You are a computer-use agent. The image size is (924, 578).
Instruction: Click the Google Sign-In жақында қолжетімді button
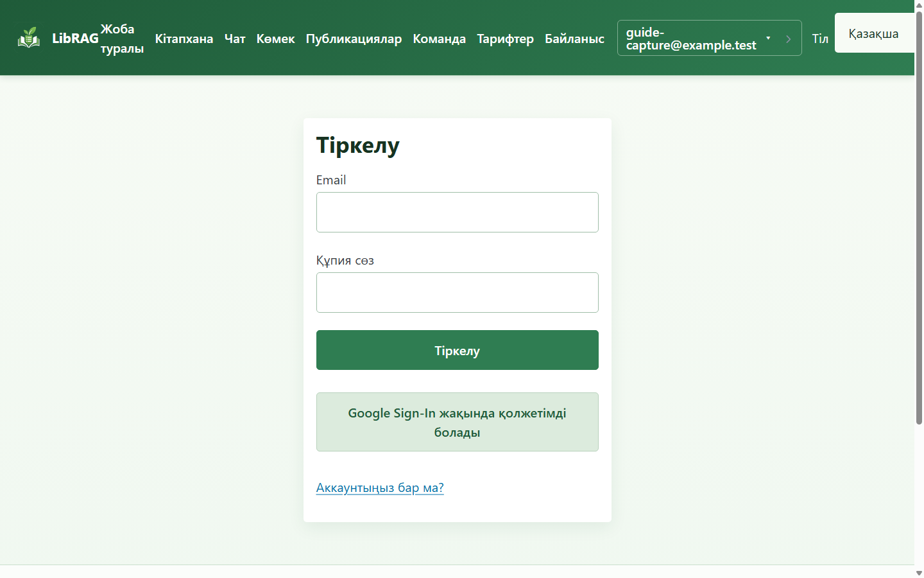(458, 422)
